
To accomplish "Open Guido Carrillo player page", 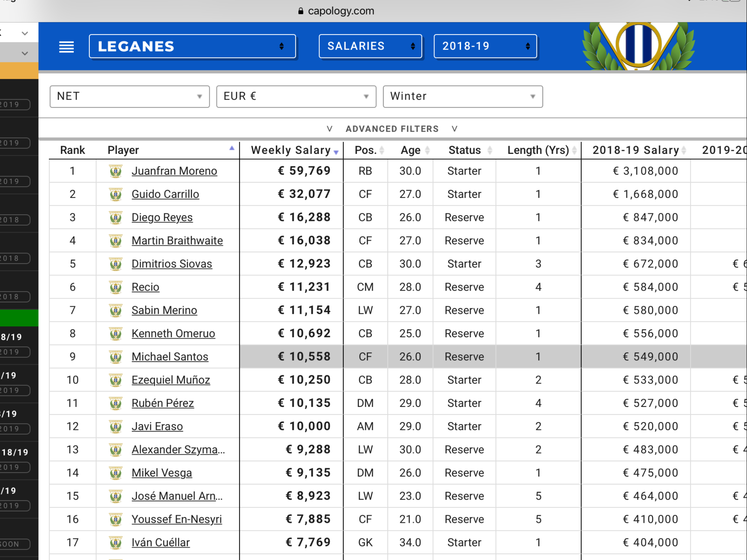I will [165, 194].
